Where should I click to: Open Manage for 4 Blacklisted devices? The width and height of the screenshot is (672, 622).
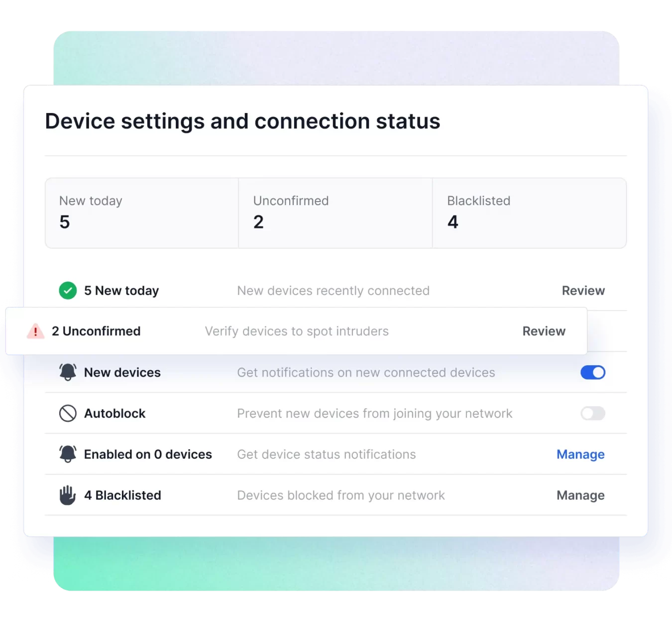tap(580, 495)
